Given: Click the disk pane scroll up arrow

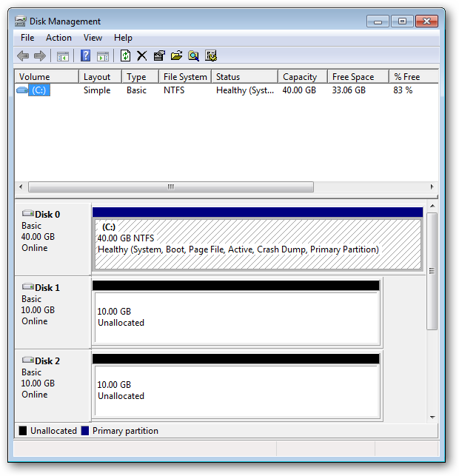Looking at the screenshot, I should (x=432, y=206).
